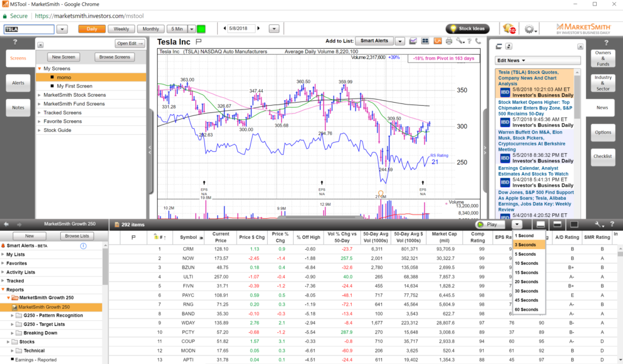Click the green real-time indicator square
This screenshot has width=623, height=364.
point(201,29)
